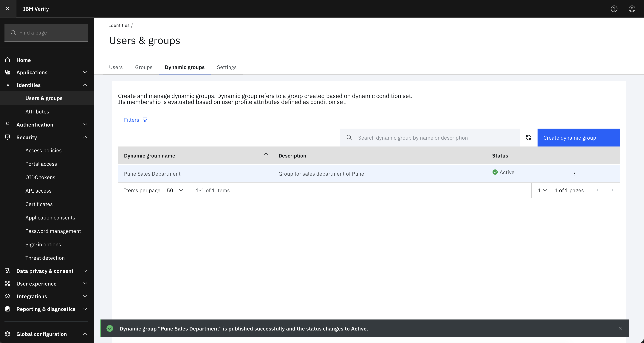644x343 pixels.
Task: Expand the Authentication section chevron
Action: (85, 124)
